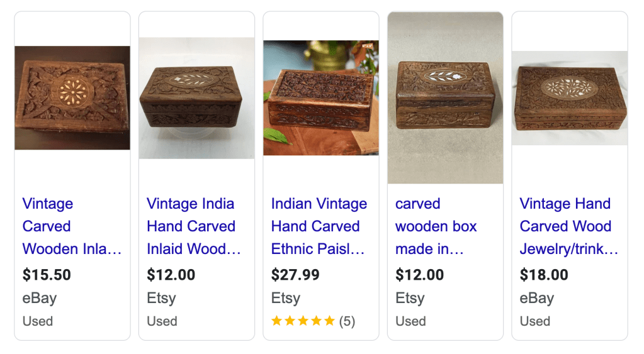Screen dimensions: 644x354
Task: Click 'Used' label on the $15.50 listing
Action: point(38,321)
